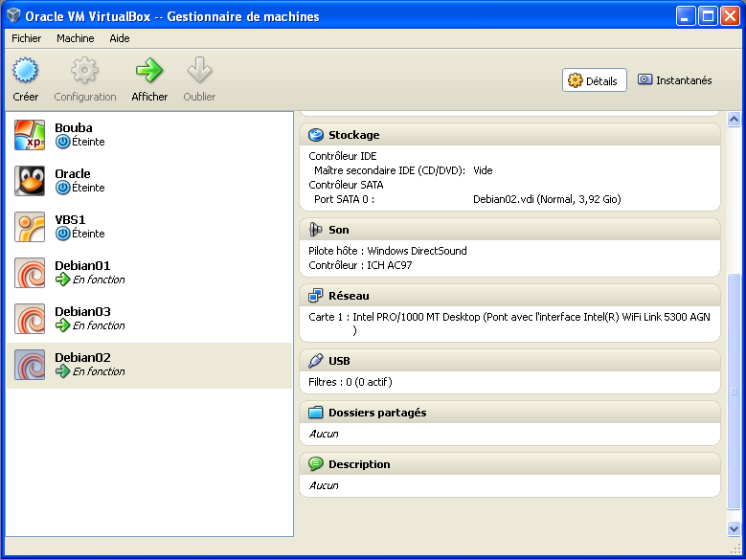Viewport: 746px width, 560px height.
Task: Switch to the Instantanés view
Action: (x=674, y=80)
